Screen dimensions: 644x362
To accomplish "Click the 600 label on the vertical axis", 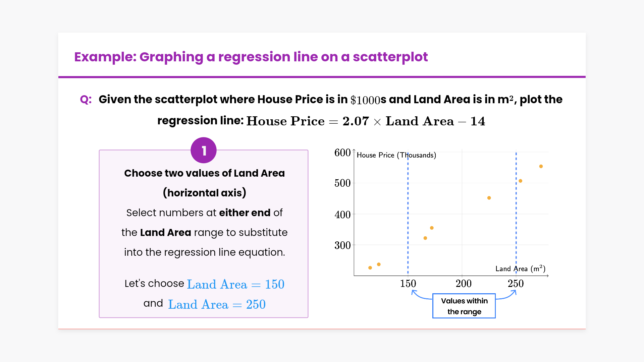I will 342,153.
